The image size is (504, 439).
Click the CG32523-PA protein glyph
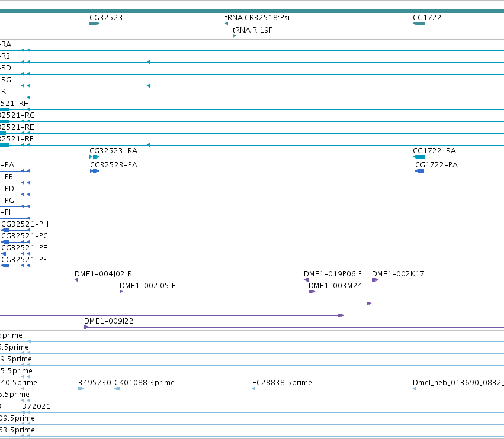click(x=94, y=171)
